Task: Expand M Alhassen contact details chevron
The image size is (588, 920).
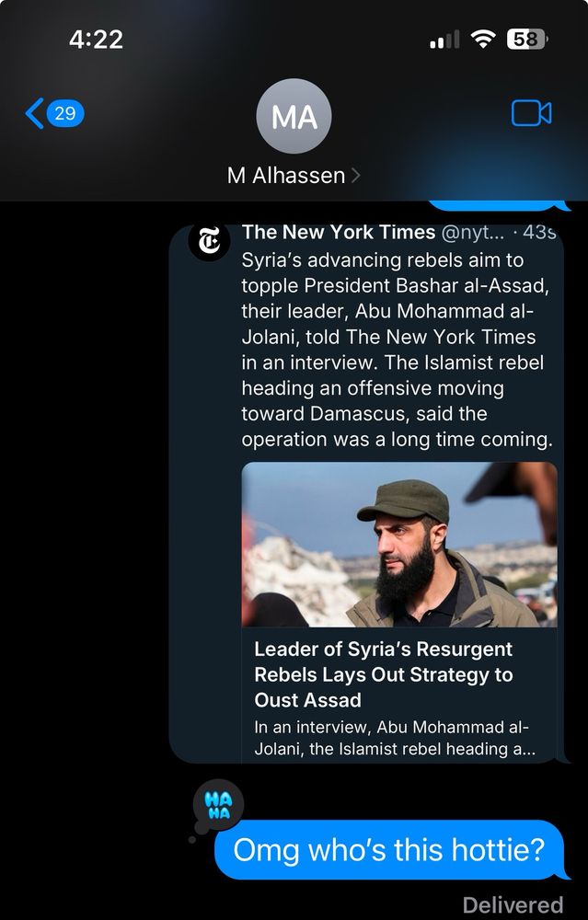Action: 355,176
